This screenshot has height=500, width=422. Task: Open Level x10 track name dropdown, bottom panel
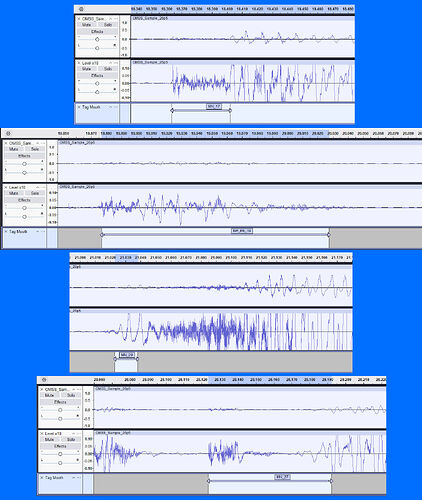(53, 433)
